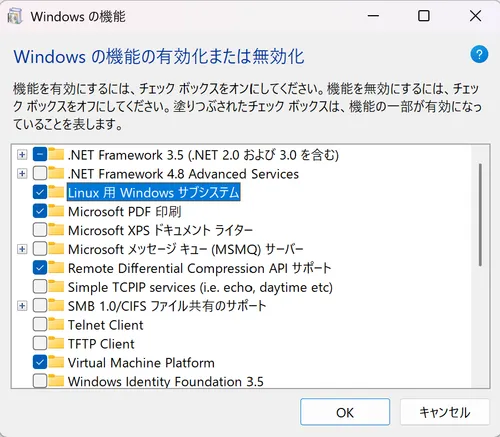Viewport: 500px width, 437px height.
Task: Select Microsoft XPS ドキュメント ライター text
Action: 160,230
